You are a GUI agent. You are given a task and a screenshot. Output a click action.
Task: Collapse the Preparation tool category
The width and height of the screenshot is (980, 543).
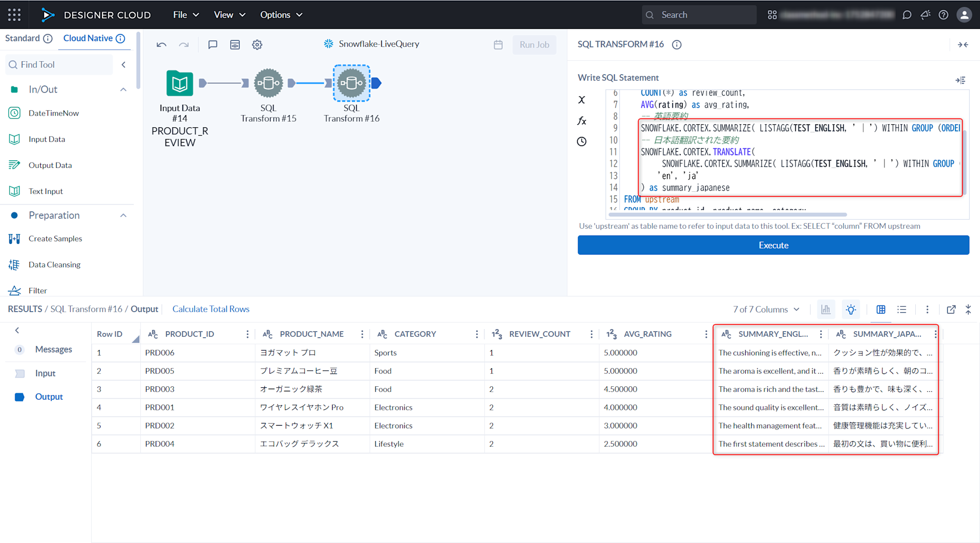[x=123, y=215]
